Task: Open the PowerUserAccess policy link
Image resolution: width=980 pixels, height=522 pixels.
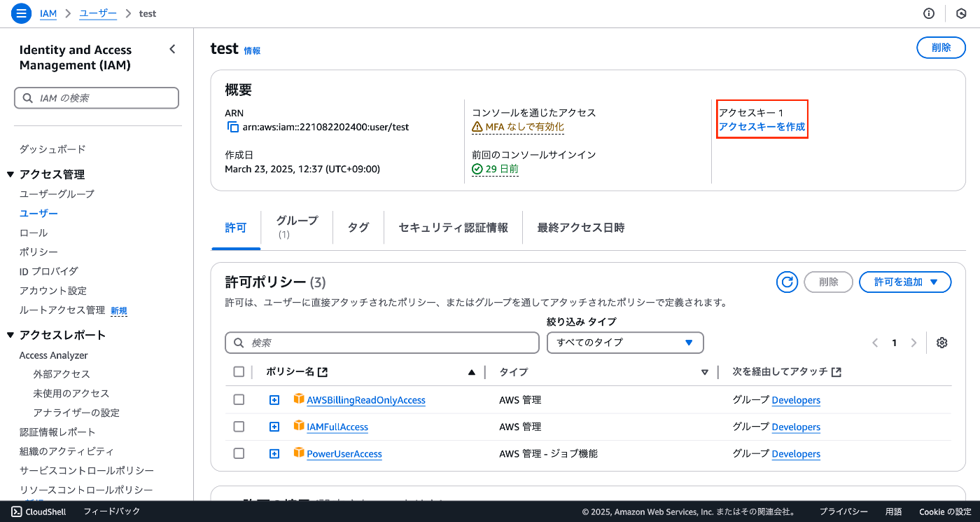Action: click(344, 453)
